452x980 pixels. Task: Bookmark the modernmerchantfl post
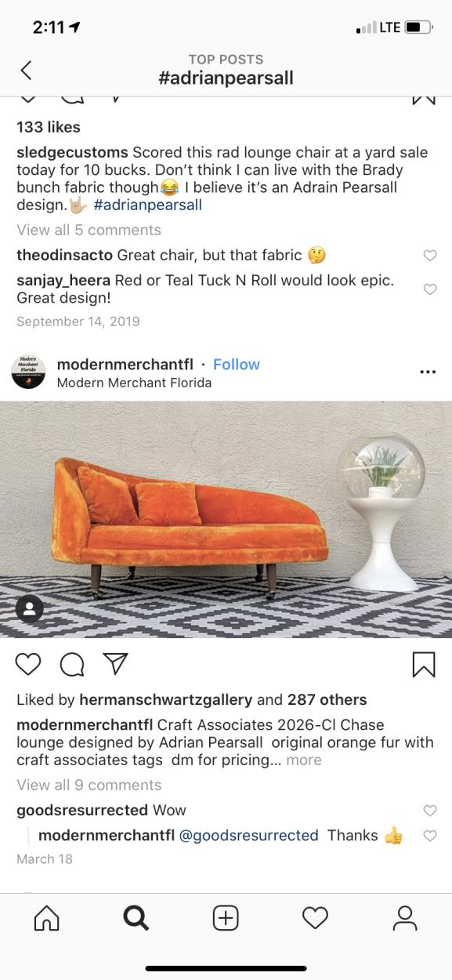click(x=423, y=664)
